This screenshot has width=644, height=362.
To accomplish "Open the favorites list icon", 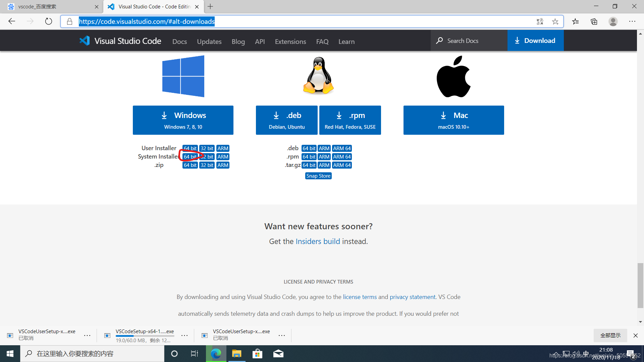I will [576, 21].
